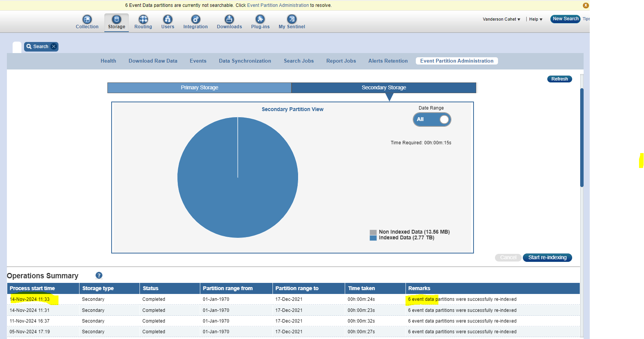Open the Report Jobs tab
This screenshot has width=644, height=339.
pos(341,61)
